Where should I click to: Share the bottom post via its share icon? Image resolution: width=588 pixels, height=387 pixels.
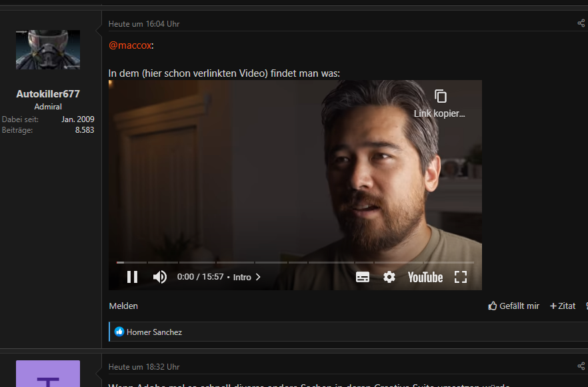581,366
